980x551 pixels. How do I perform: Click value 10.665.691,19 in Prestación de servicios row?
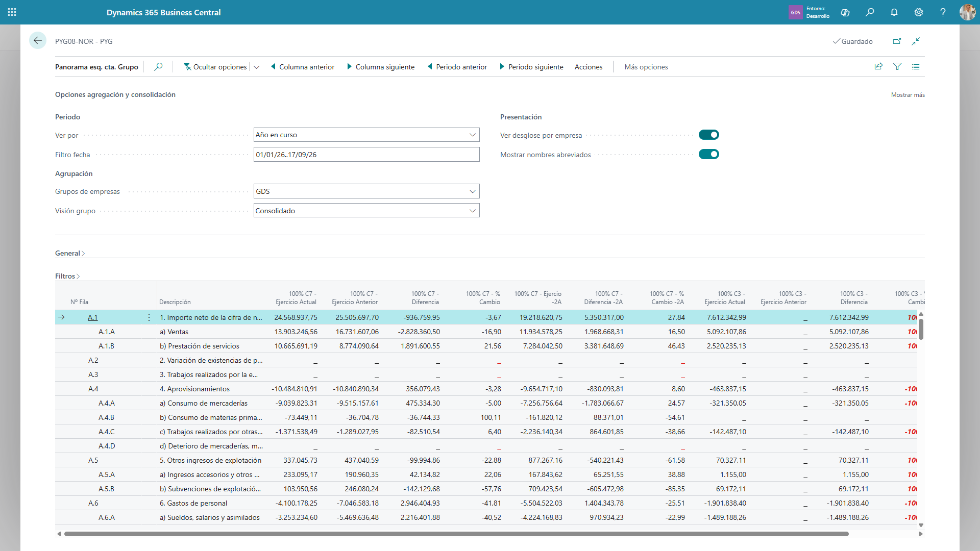click(x=296, y=346)
